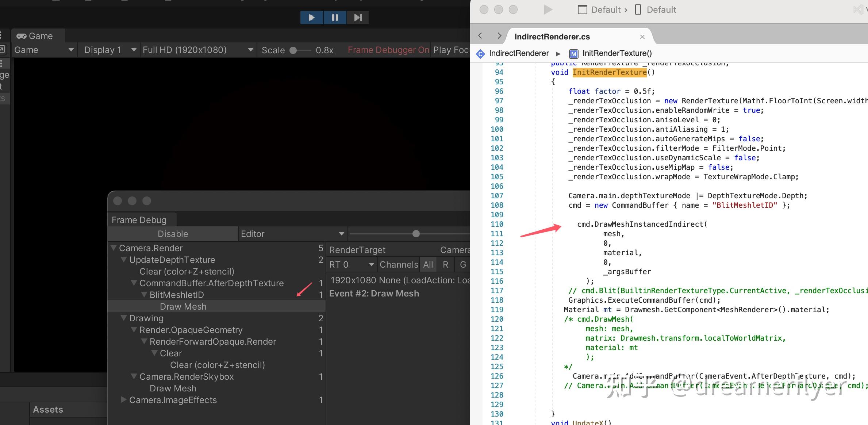This screenshot has width=868, height=425.
Task: Click the Pause button in the toolbar
Action: click(x=335, y=17)
